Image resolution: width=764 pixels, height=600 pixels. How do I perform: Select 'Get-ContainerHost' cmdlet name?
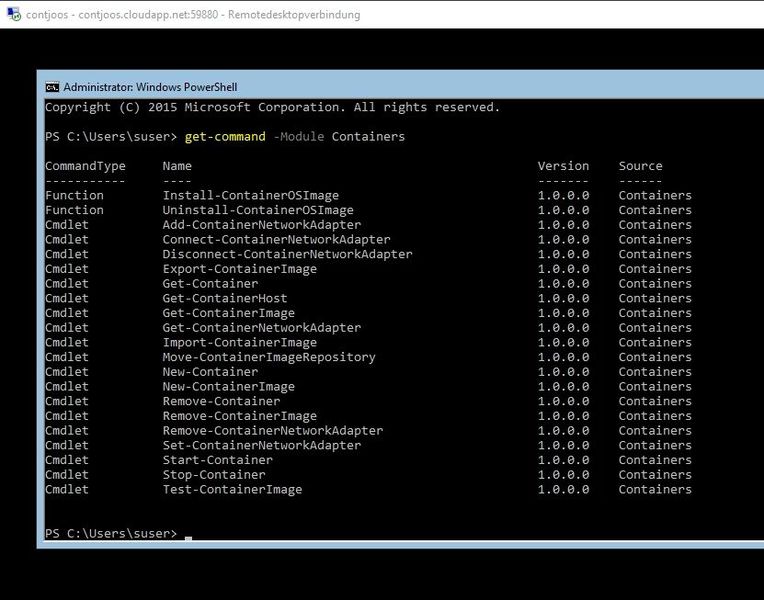[x=225, y=298]
